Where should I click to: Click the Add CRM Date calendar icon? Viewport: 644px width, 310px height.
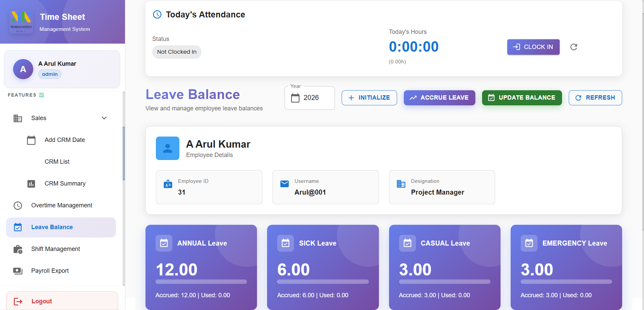click(31, 140)
